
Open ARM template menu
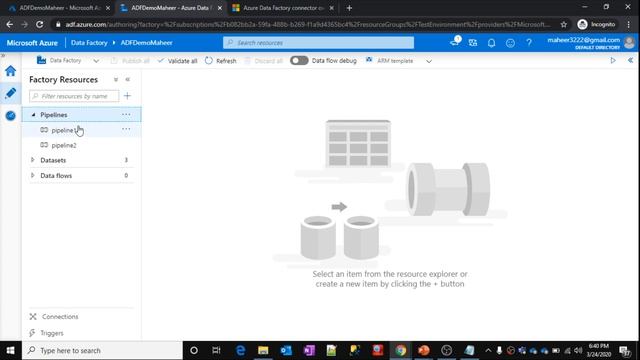tap(390, 61)
